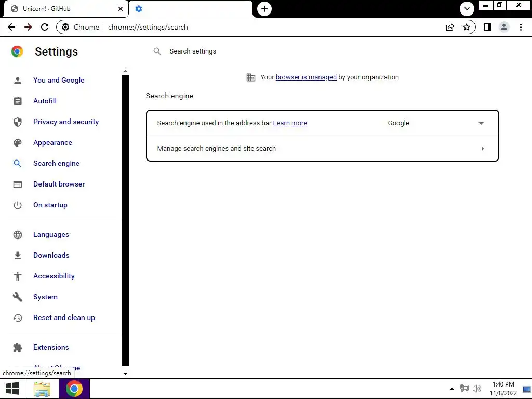
Task: Open Manage search engines and site search
Action: pos(322,149)
